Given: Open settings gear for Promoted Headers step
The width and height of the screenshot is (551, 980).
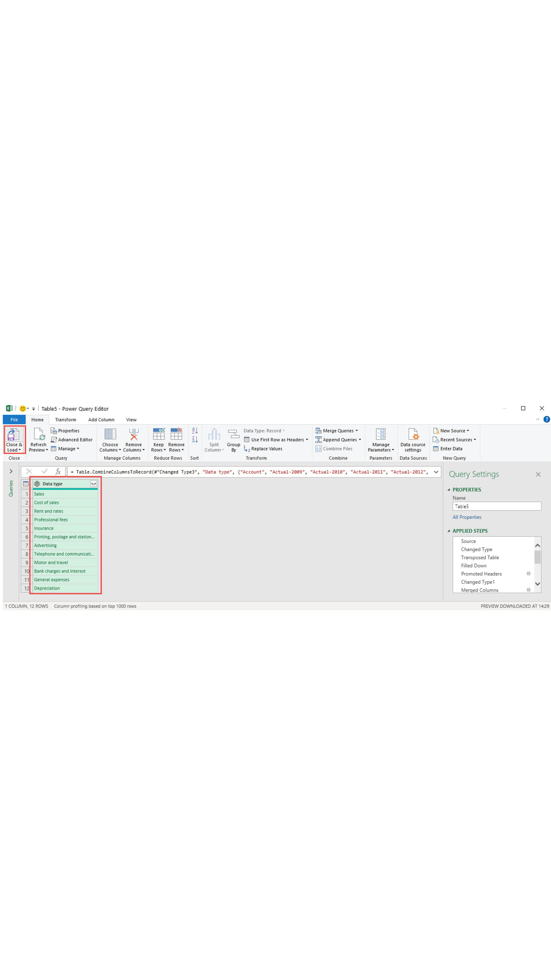Looking at the screenshot, I should click(528, 574).
